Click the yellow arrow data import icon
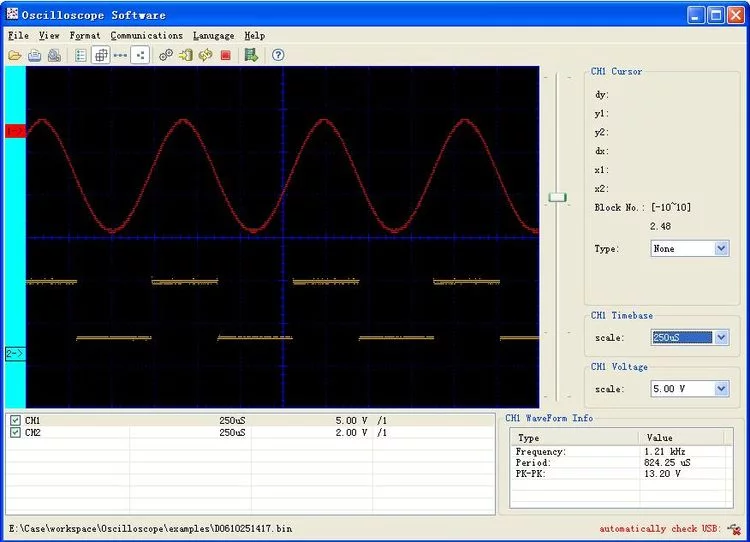Image resolution: width=750 pixels, height=542 pixels. 186,55
